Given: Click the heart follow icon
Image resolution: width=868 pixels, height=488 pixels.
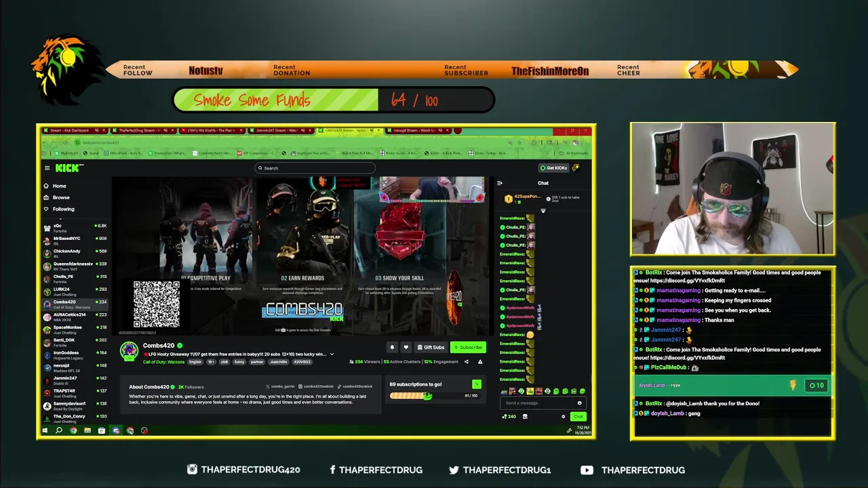Looking at the screenshot, I should point(406,347).
